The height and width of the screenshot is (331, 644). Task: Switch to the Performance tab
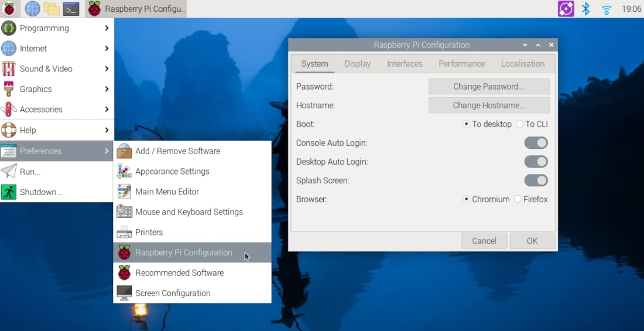462,64
